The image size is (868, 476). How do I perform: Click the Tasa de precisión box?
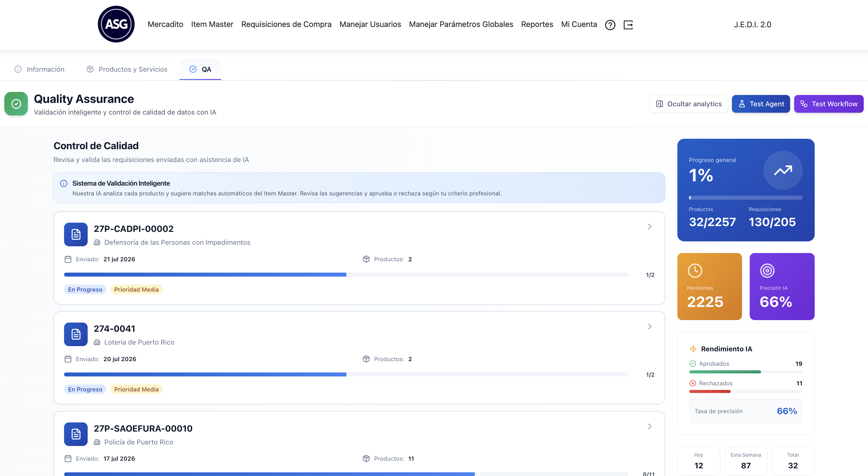click(746, 411)
